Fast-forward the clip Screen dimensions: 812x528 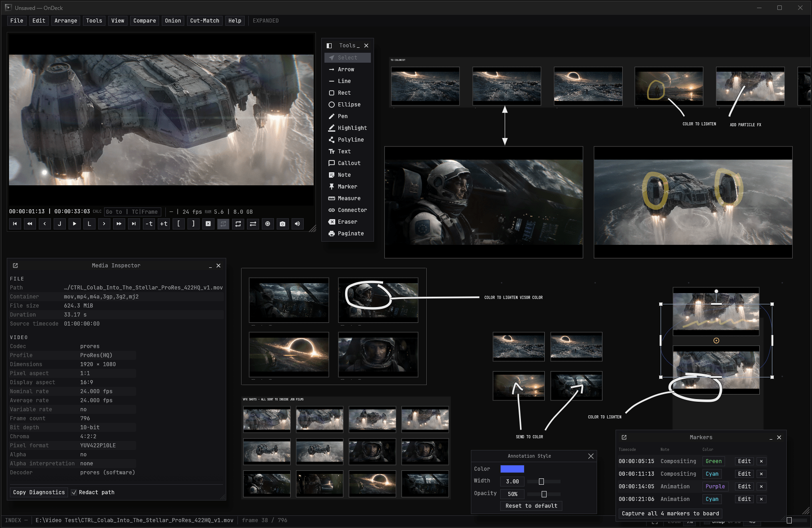tap(119, 224)
